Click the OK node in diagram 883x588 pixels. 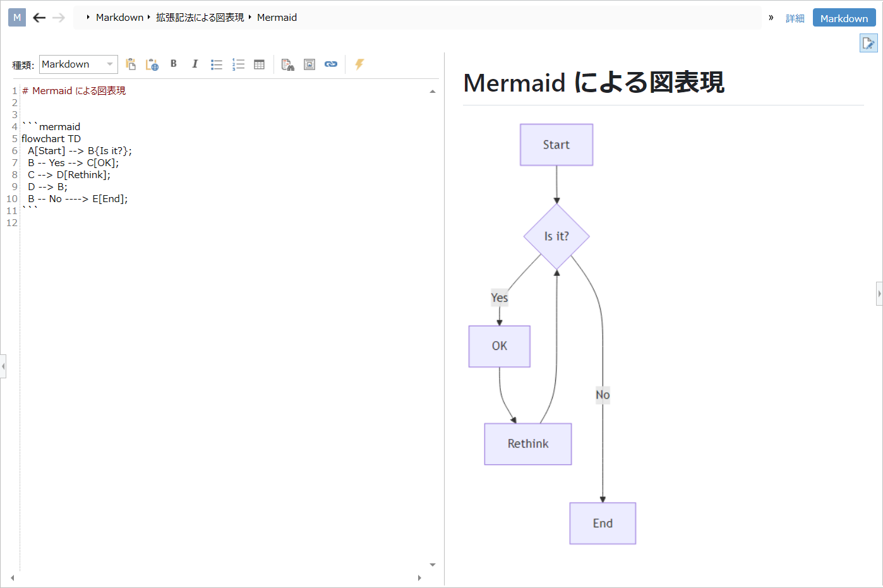(500, 346)
